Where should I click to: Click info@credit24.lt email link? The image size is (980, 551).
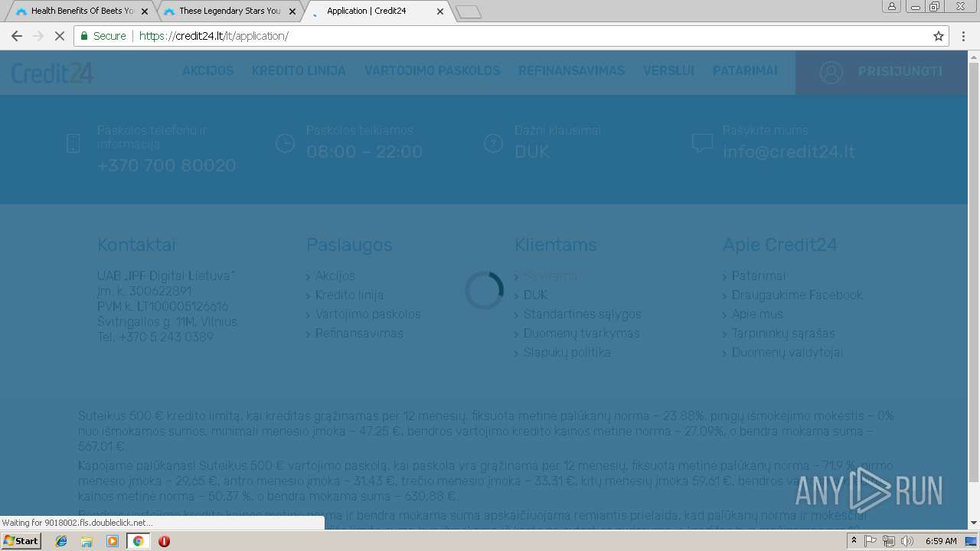789,152
